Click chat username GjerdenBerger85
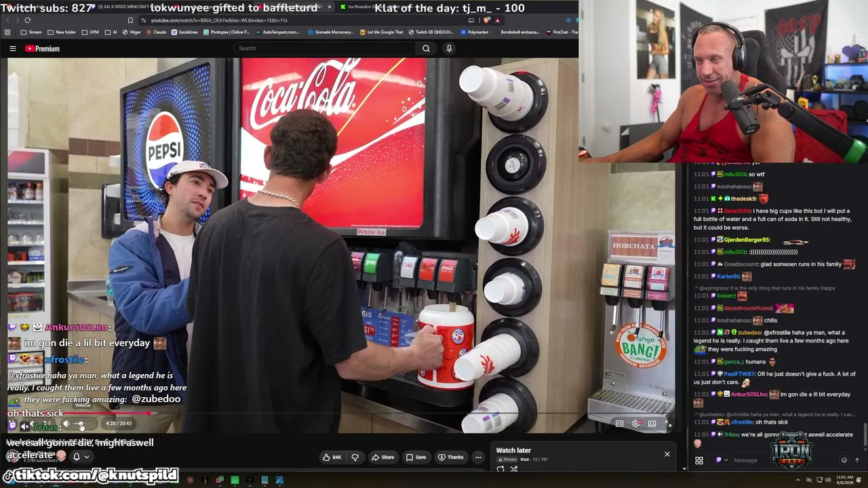The image size is (868, 488). (747, 240)
